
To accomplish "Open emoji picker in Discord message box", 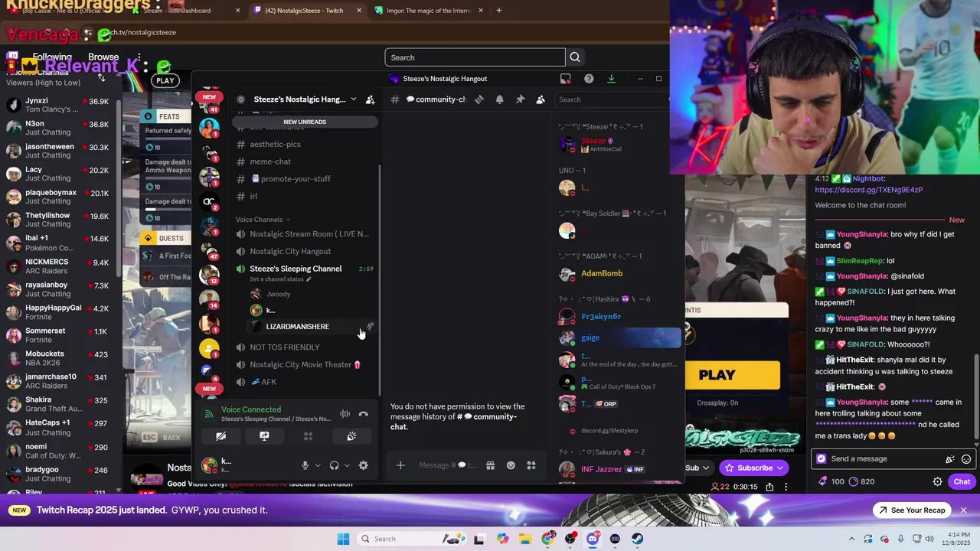I will (511, 465).
